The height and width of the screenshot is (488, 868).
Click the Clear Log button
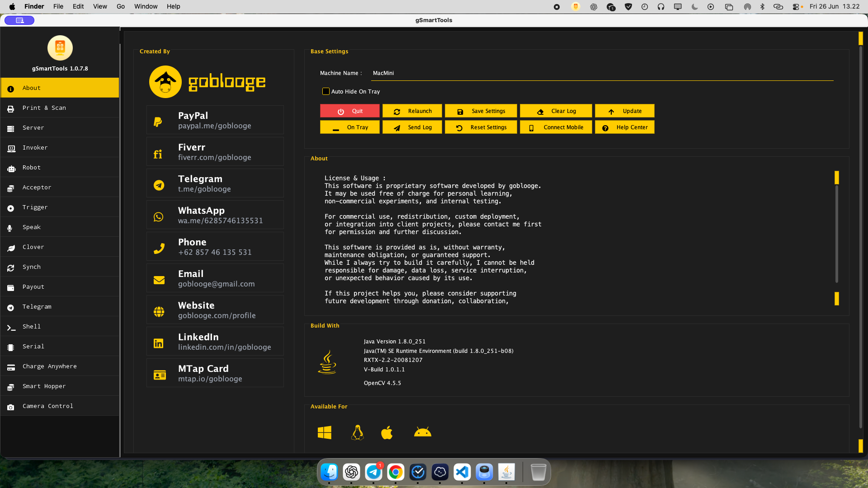[x=556, y=111]
